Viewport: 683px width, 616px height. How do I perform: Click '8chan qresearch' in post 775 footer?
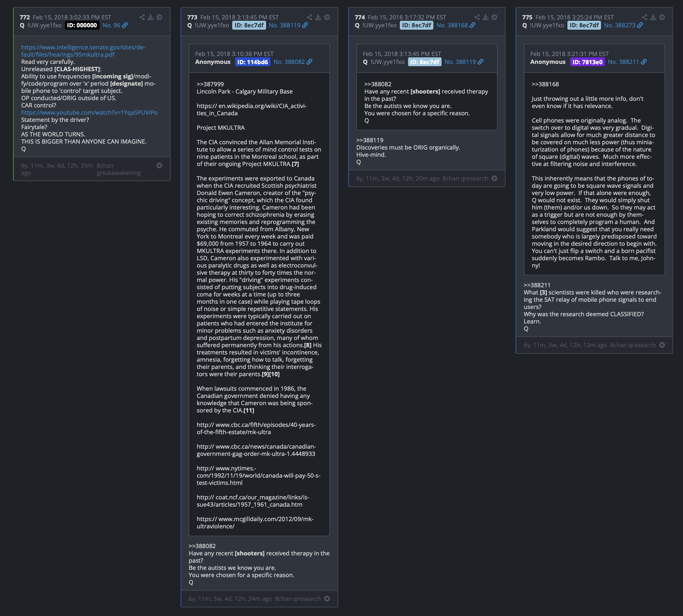(x=633, y=345)
